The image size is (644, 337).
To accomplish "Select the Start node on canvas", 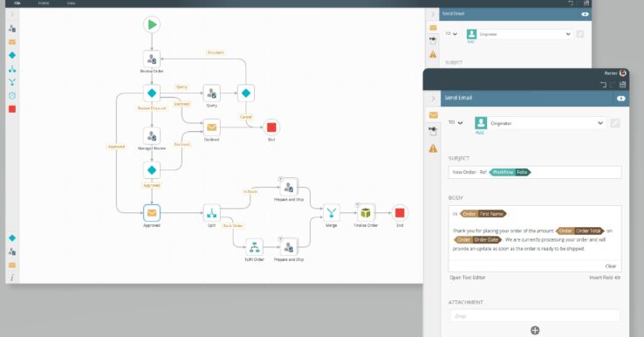I will click(x=152, y=24).
